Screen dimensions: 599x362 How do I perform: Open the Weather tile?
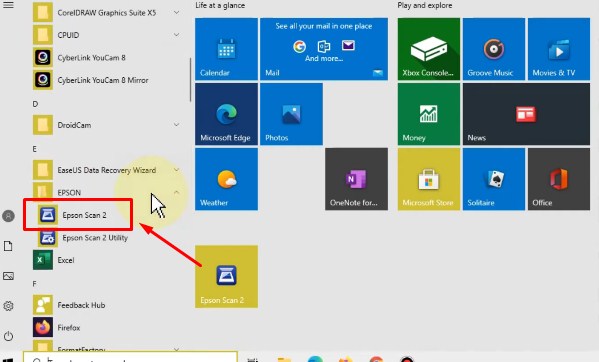pos(226,179)
